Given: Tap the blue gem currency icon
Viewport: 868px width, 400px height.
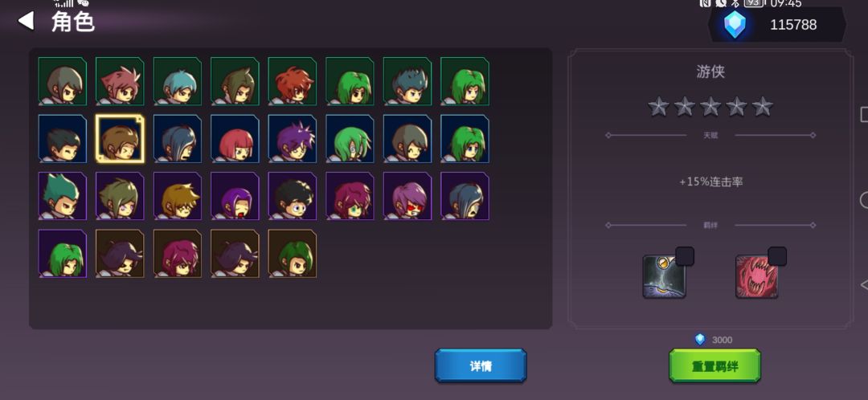Looking at the screenshot, I should pos(735,25).
